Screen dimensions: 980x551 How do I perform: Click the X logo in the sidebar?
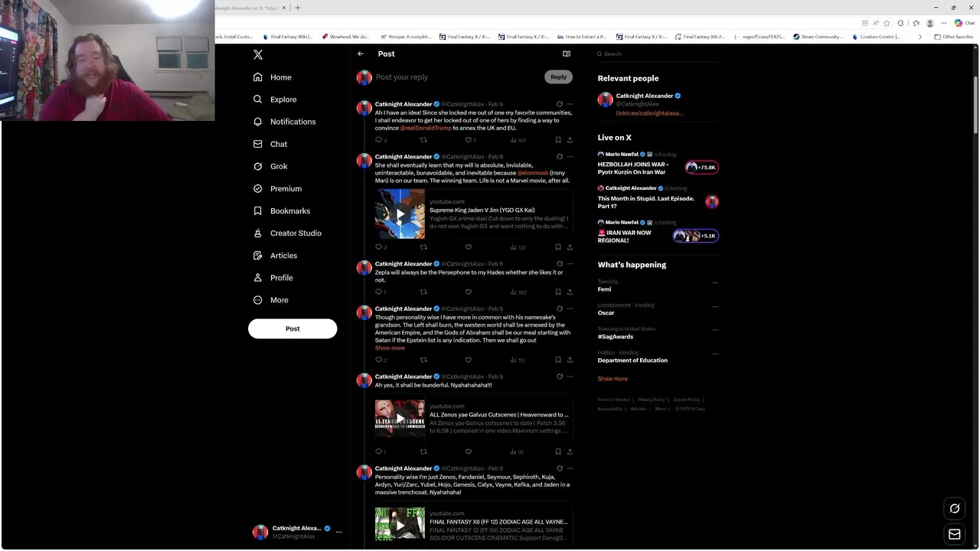click(x=258, y=55)
